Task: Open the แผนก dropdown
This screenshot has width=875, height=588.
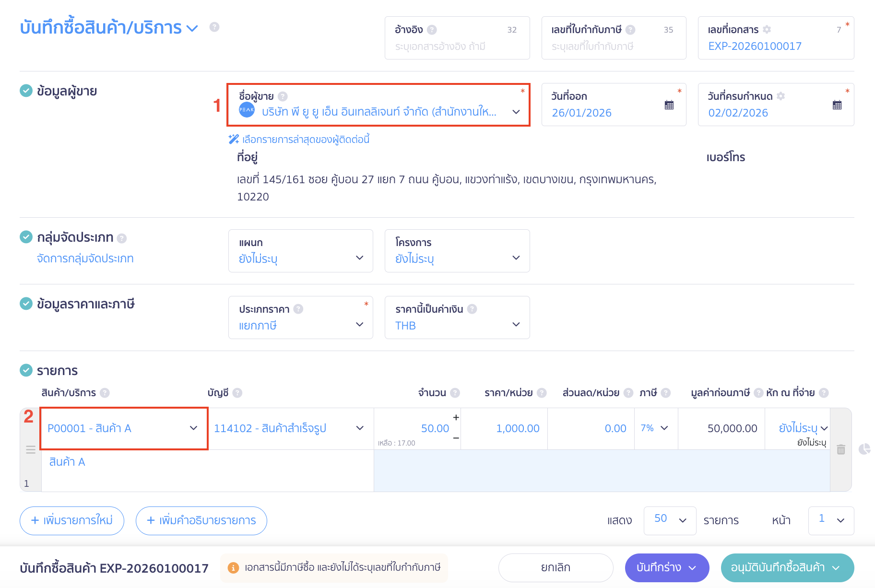Action: [300, 251]
